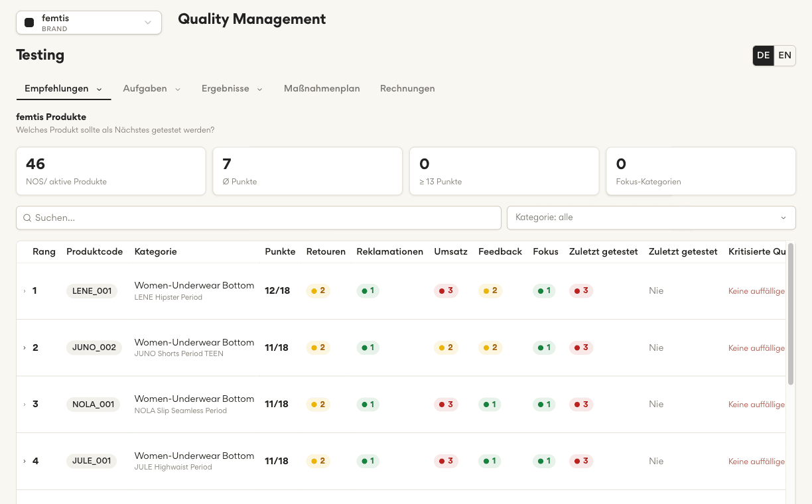Click the green Feedback badge in NOLA_001 row
Image resolution: width=812 pixels, height=504 pixels.
490,405
